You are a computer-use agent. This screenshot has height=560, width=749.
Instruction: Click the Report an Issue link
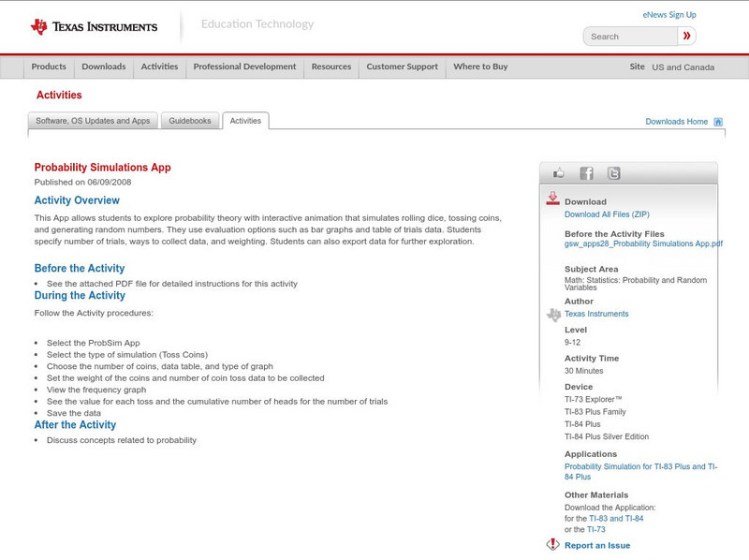click(597, 545)
